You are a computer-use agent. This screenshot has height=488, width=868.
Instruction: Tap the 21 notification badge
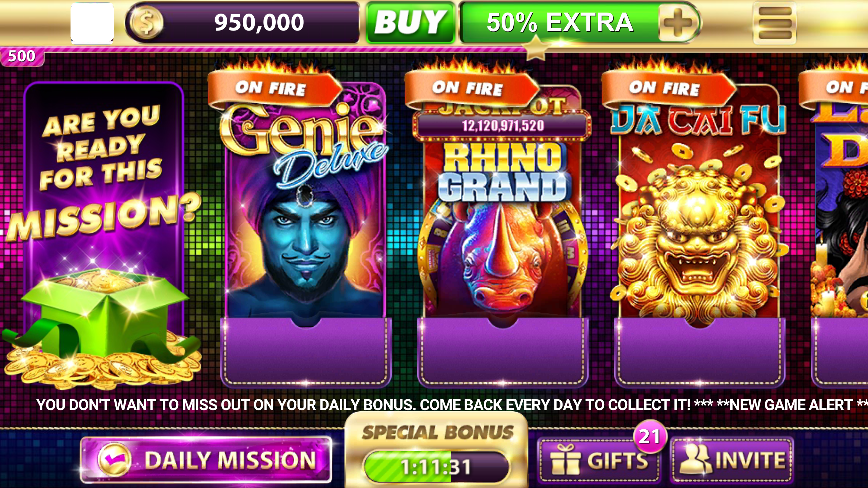(x=650, y=436)
